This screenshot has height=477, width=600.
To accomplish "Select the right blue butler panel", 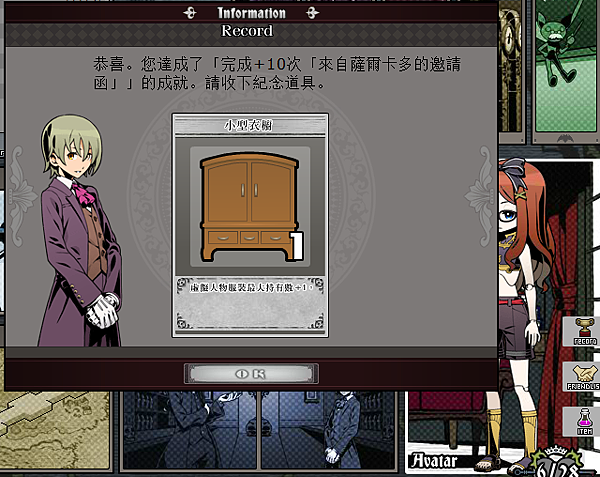I will 329,430.
